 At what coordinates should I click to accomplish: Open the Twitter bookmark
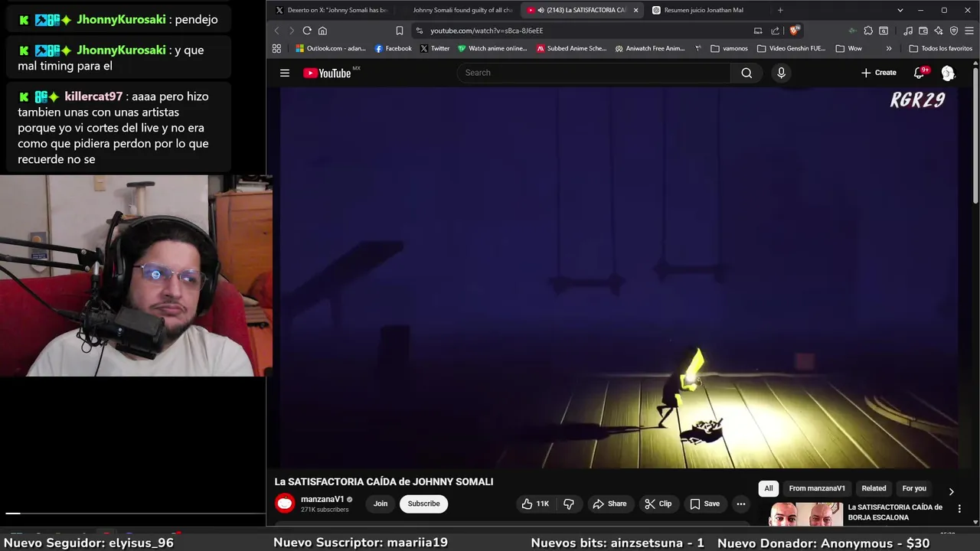(x=435, y=48)
